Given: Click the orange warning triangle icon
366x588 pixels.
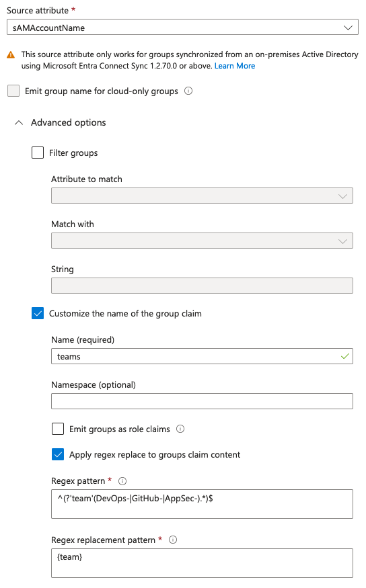Looking at the screenshot, I should [11, 55].
